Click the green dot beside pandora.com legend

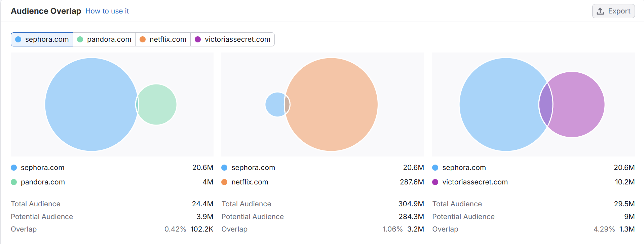tap(14, 182)
